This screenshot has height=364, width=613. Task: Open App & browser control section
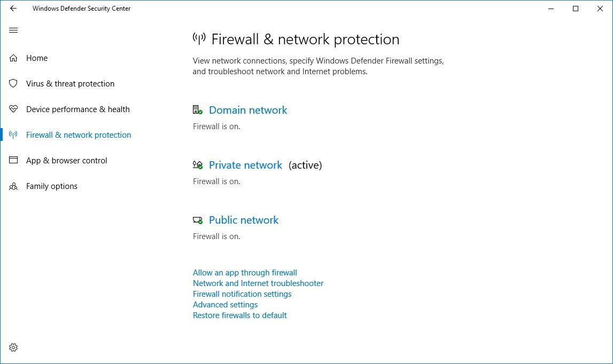66,160
